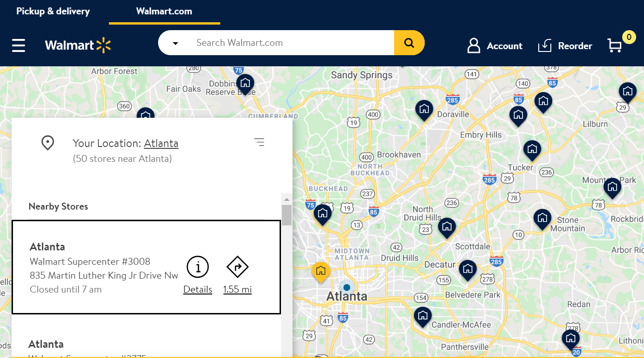Select store pin near Buckhead I-75
Screen dimensions: 644x358
click(x=323, y=214)
